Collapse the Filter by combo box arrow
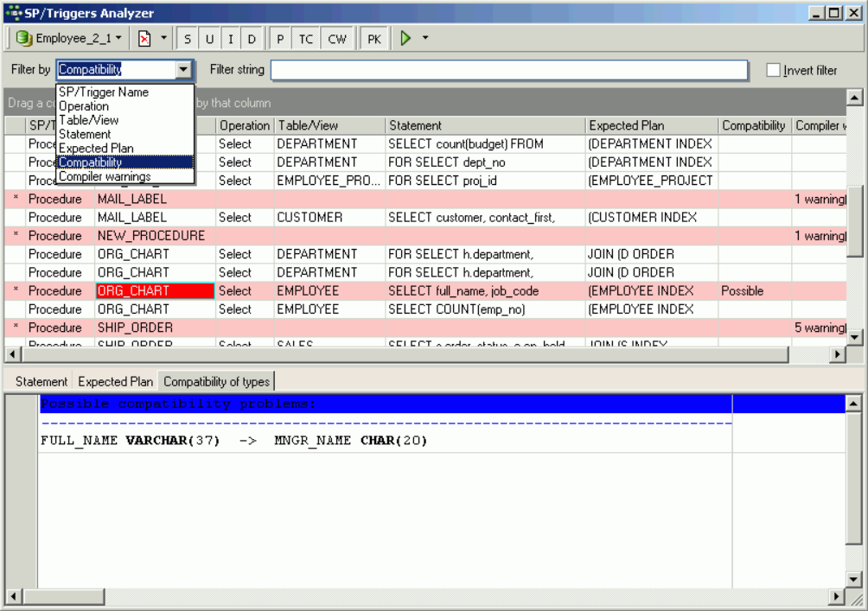 click(184, 70)
